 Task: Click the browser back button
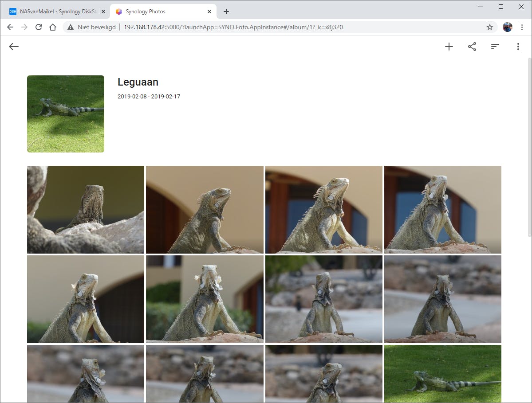pyautogui.click(x=10, y=27)
